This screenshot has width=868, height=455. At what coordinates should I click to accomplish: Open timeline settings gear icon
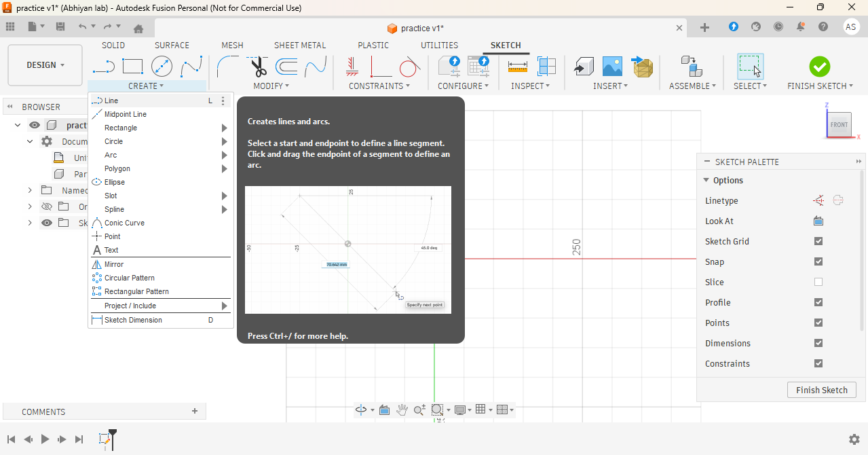(x=854, y=439)
